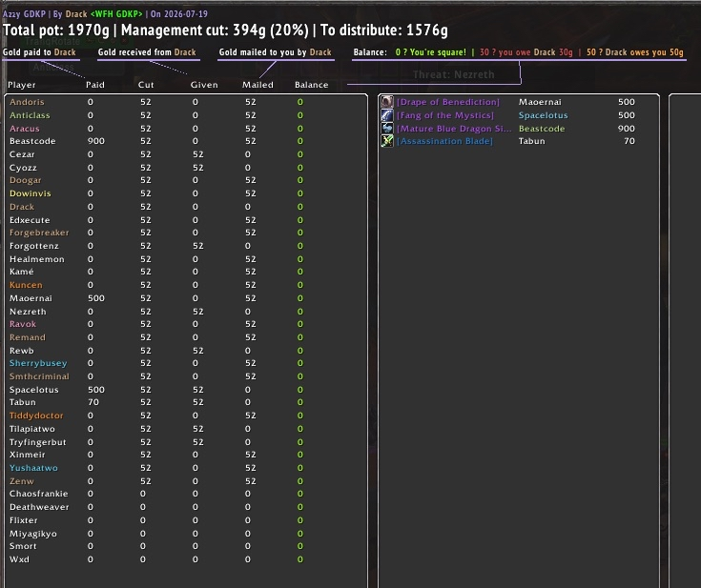The image size is (701, 588).
Task: Select player Flixter in the list
Action: (23, 521)
